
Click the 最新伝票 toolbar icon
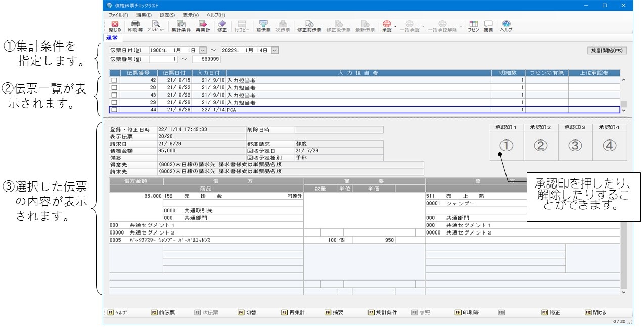pos(365,26)
